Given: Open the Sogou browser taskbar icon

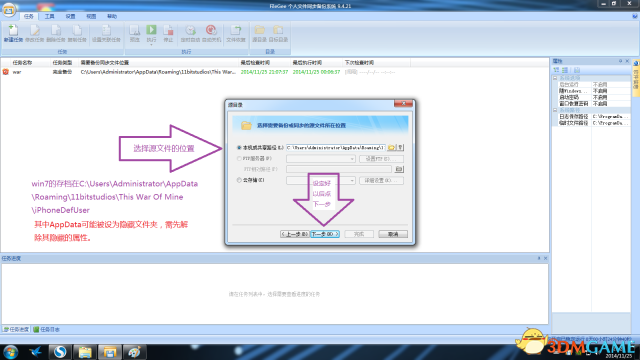Looking at the screenshot, I should (60, 351).
